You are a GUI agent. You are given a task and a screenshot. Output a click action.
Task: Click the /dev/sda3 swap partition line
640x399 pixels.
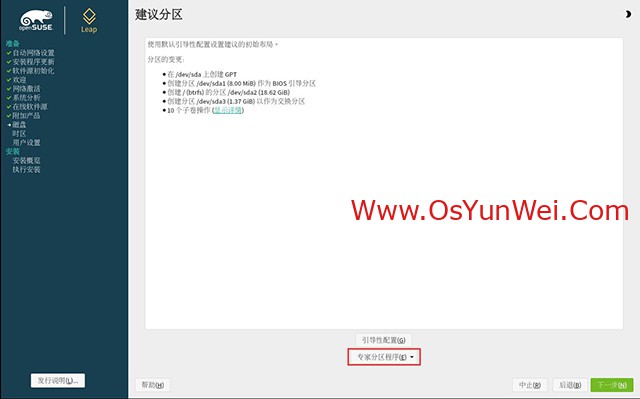coord(236,101)
